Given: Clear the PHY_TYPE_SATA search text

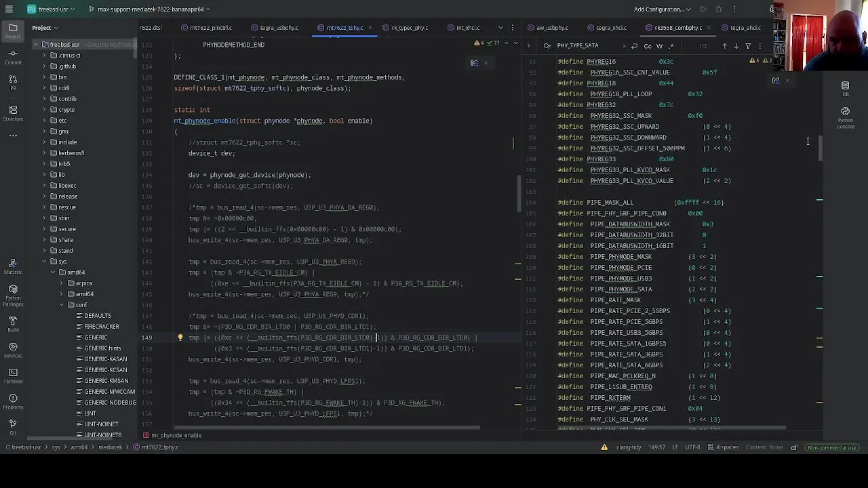Looking at the screenshot, I should (x=623, y=46).
